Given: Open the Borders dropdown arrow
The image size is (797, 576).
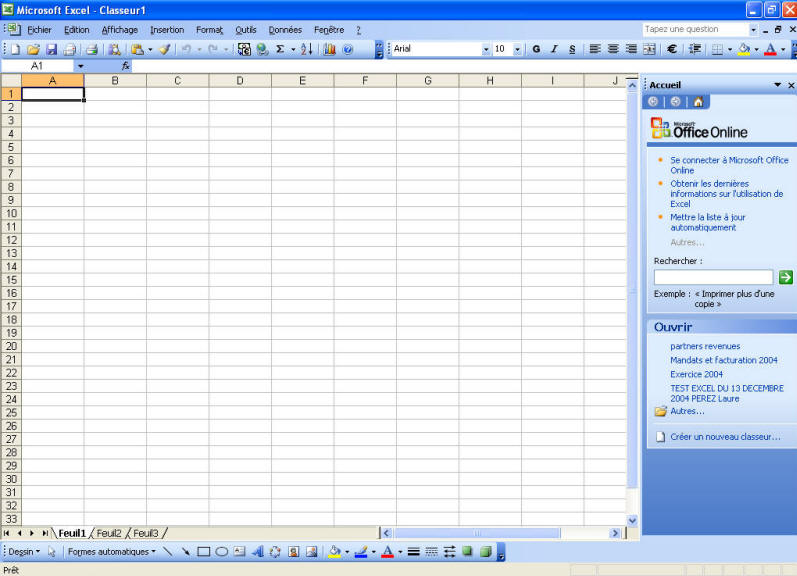Looking at the screenshot, I should [x=730, y=49].
